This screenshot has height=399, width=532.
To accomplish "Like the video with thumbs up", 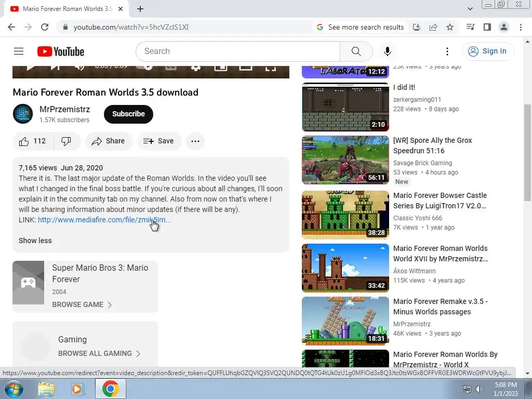I will point(32,141).
